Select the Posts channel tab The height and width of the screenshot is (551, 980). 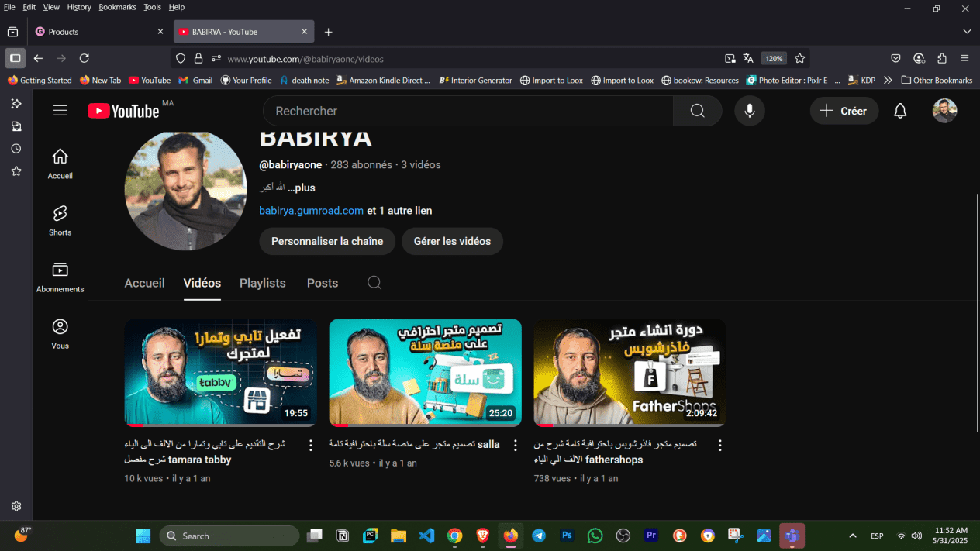[x=323, y=283]
